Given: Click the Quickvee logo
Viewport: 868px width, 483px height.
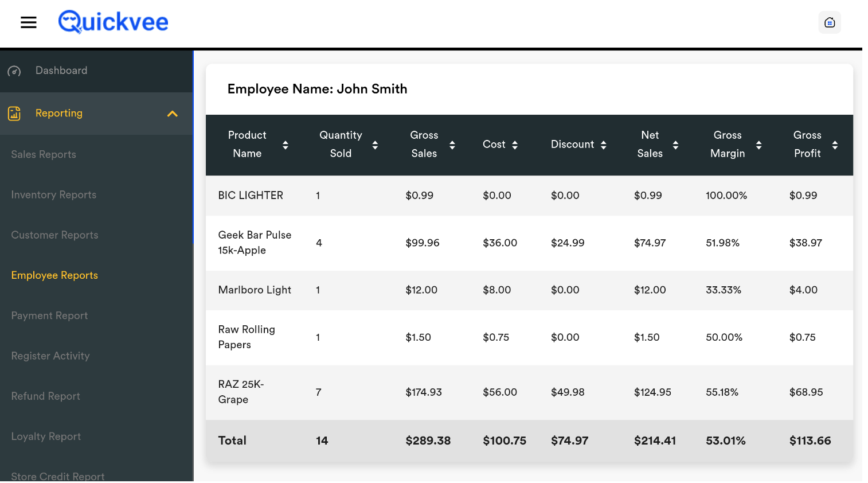Looking at the screenshot, I should coord(113,22).
